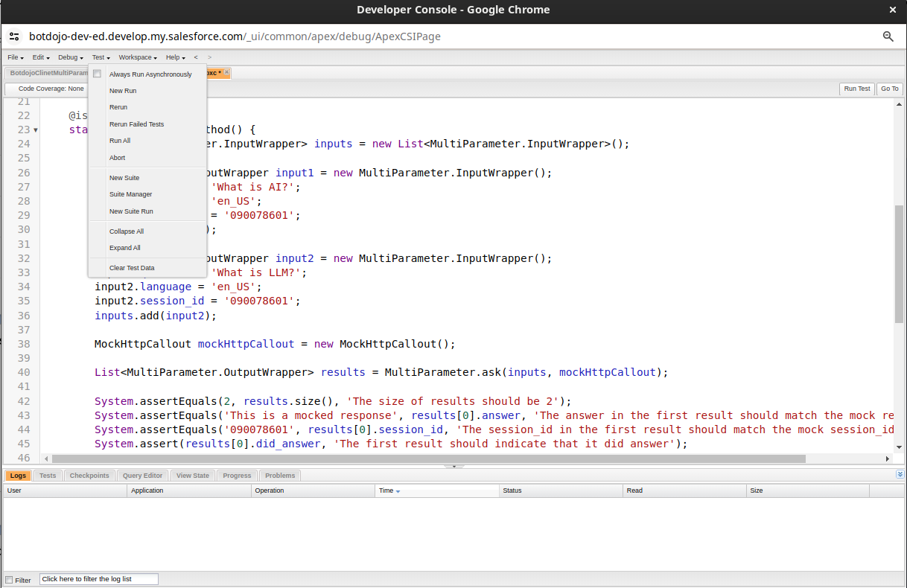Click 'inputs.add(input2);' on line 36
Screen dimensions: 907x588
(x=156, y=316)
